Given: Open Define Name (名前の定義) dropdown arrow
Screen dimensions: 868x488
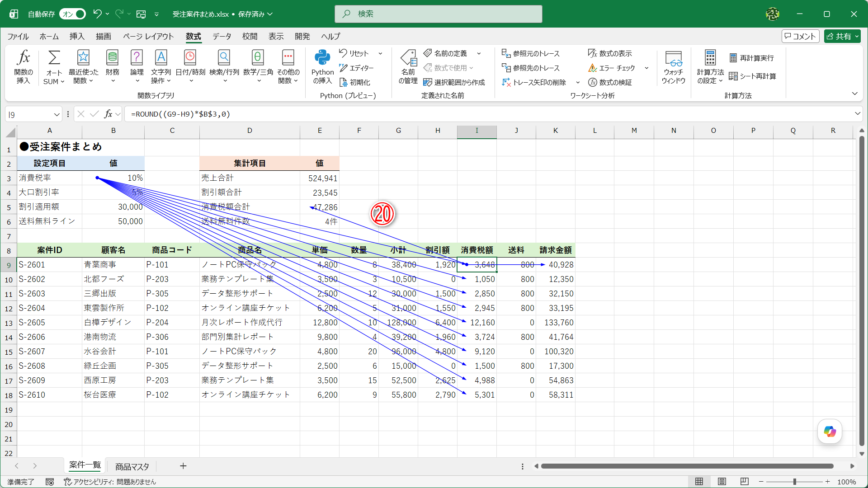Looking at the screenshot, I should tap(479, 53).
